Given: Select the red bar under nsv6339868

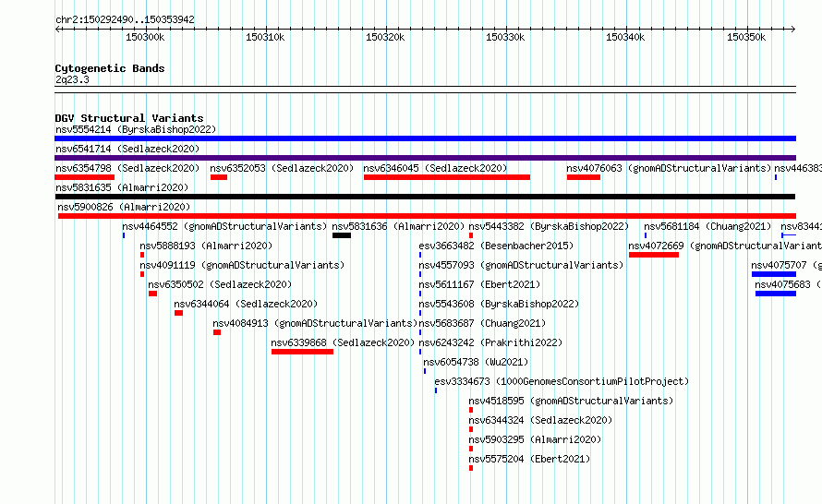Looking at the screenshot, I should click(x=303, y=352).
